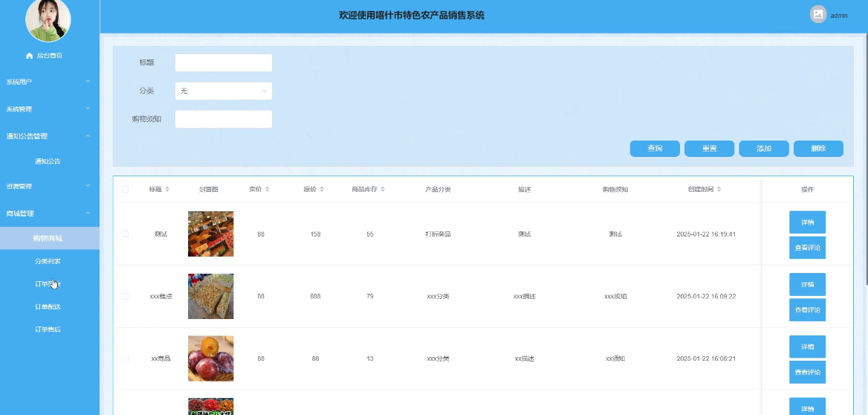Click the date 2025-01-22 16:08:21

click(x=706, y=358)
